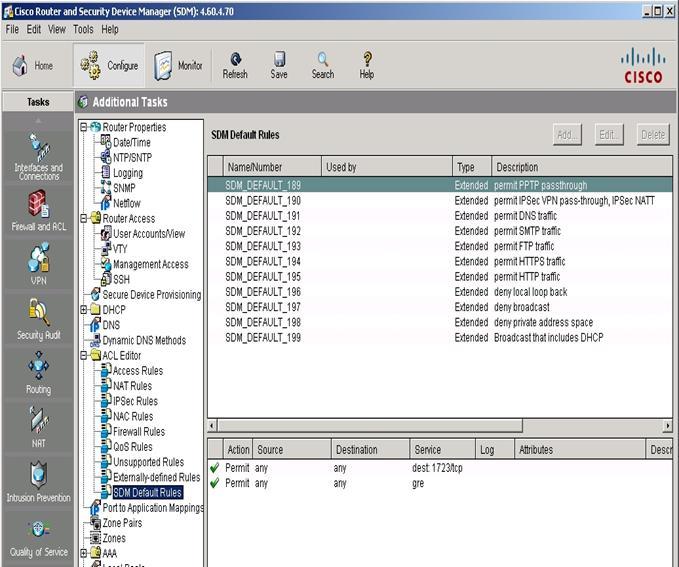
Task: Click the disabled Add button
Action: pyautogui.click(x=567, y=135)
